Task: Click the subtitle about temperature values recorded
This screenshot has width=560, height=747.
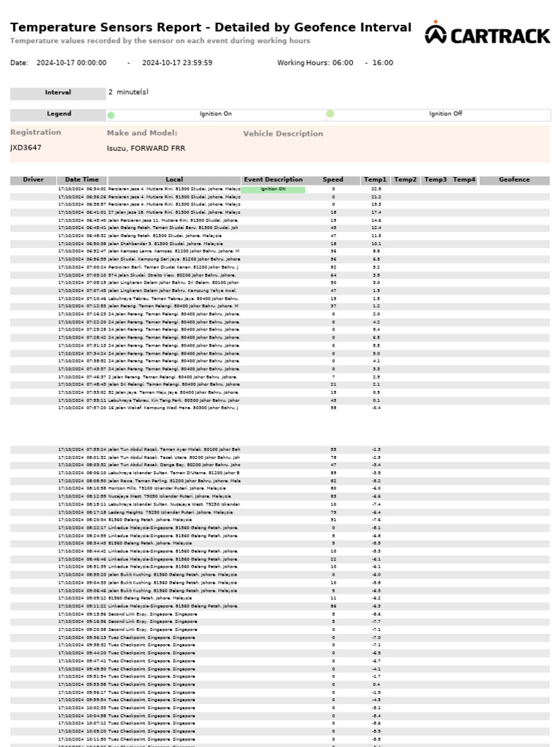Action: coord(160,41)
